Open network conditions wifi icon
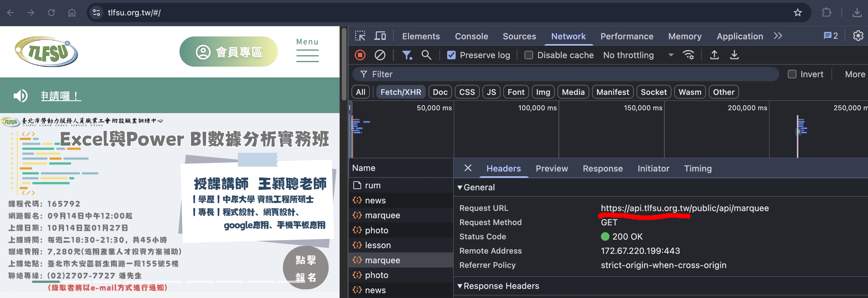Image resolution: width=868 pixels, height=298 pixels. 688,55
